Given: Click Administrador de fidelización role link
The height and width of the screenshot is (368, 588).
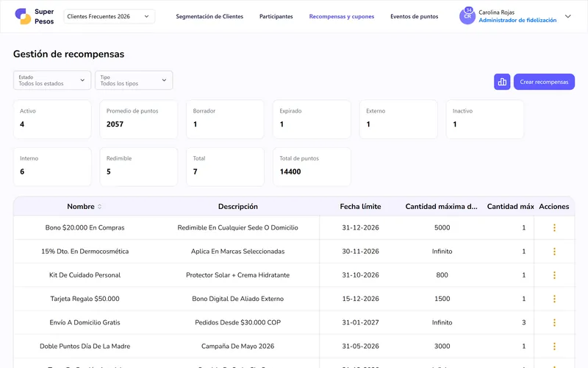Looking at the screenshot, I should (x=517, y=21).
